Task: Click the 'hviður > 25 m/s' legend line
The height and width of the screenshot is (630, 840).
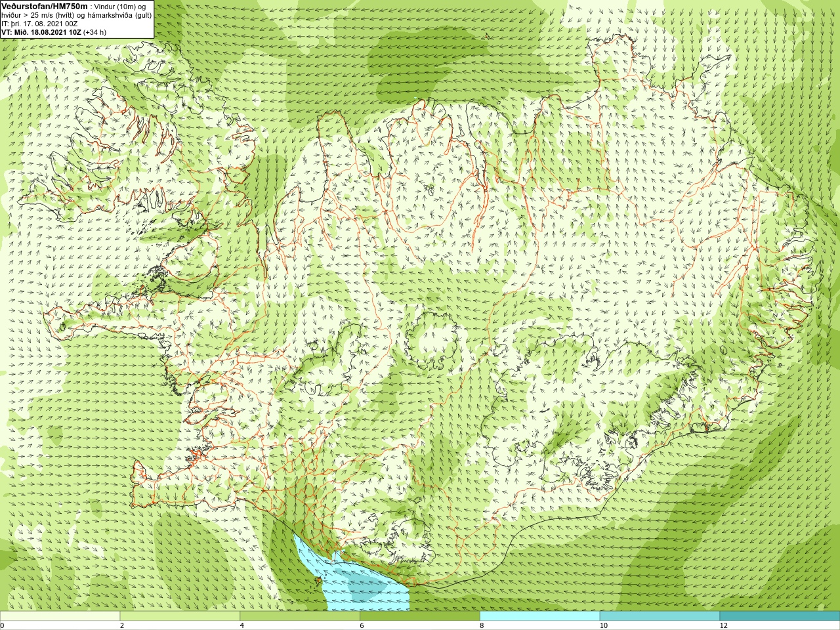Action: [x=77, y=15]
